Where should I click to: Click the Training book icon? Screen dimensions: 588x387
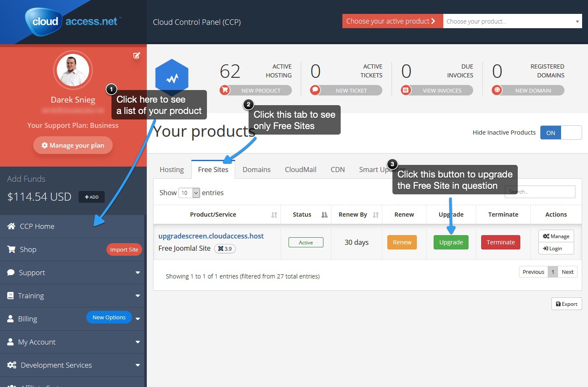[x=11, y=296]
